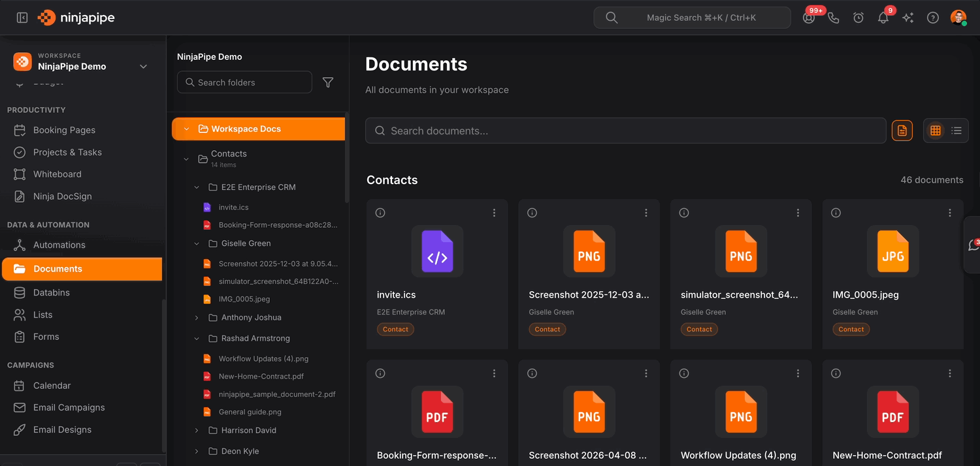Collapse the Giselle Green folder
Image resolution: width=980 pixels, height=466 pixels.
197,243
